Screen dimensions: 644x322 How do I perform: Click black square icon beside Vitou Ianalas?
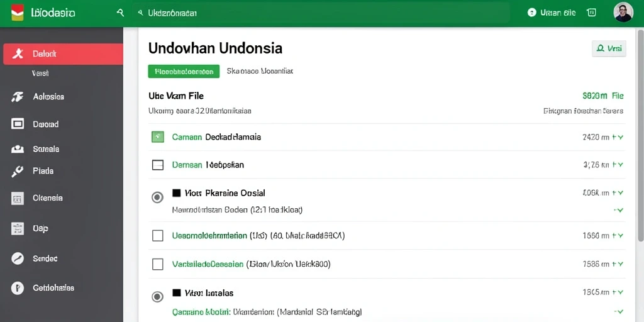177,293
